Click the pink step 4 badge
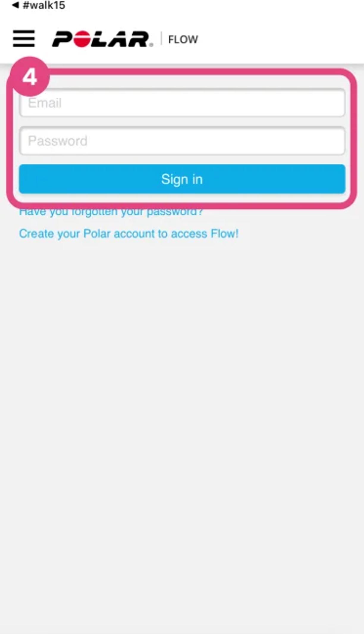 coord(29,77)
